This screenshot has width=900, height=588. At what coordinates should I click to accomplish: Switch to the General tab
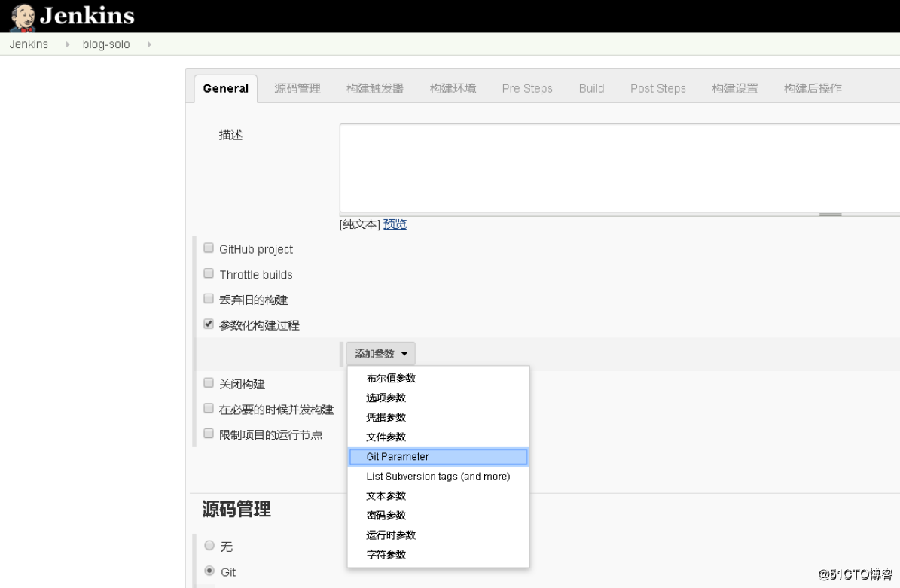click(x=226, y=88)
